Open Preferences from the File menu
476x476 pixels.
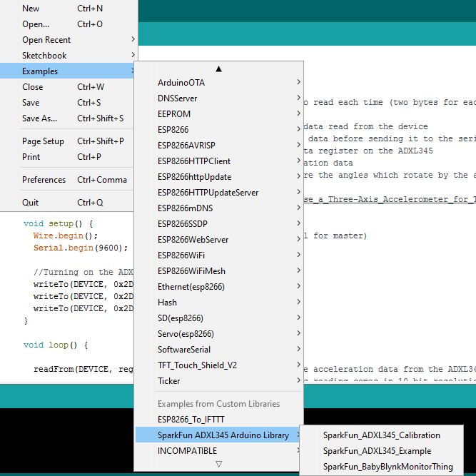(x=67, y=180)
